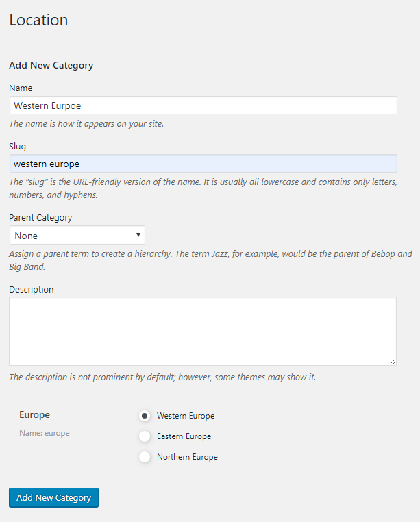Image resolution: width=420 pixels, height=522 pixels.
Task: Select the Northern Europe radio button
Action: (145, 457)
